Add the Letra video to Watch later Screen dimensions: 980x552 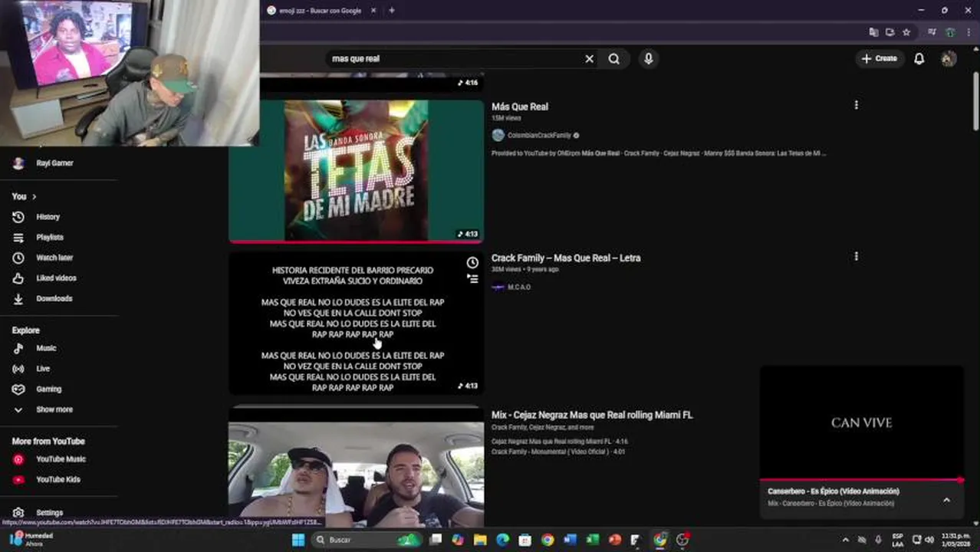(x=472, y=263)
